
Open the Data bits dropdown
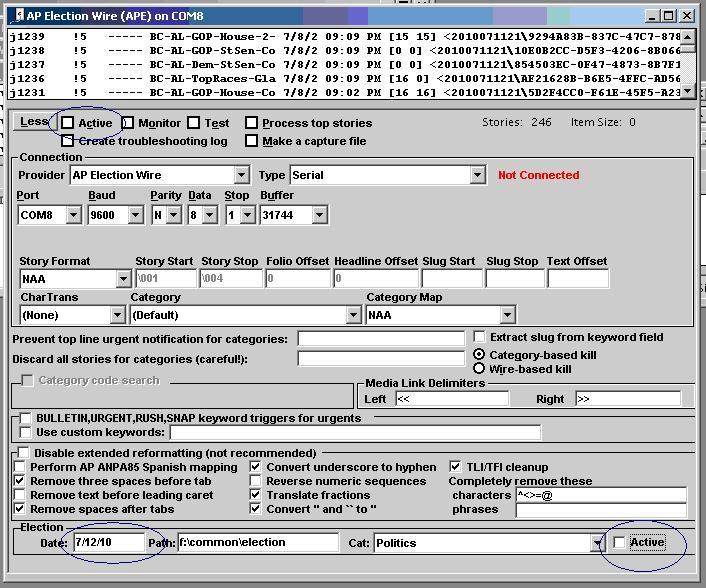(209, 215)
